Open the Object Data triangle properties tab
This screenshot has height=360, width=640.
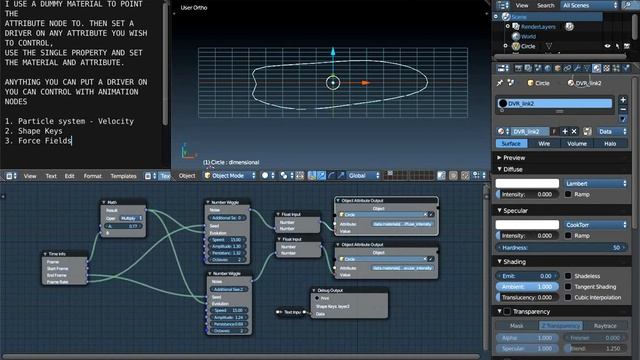(587, 68)
